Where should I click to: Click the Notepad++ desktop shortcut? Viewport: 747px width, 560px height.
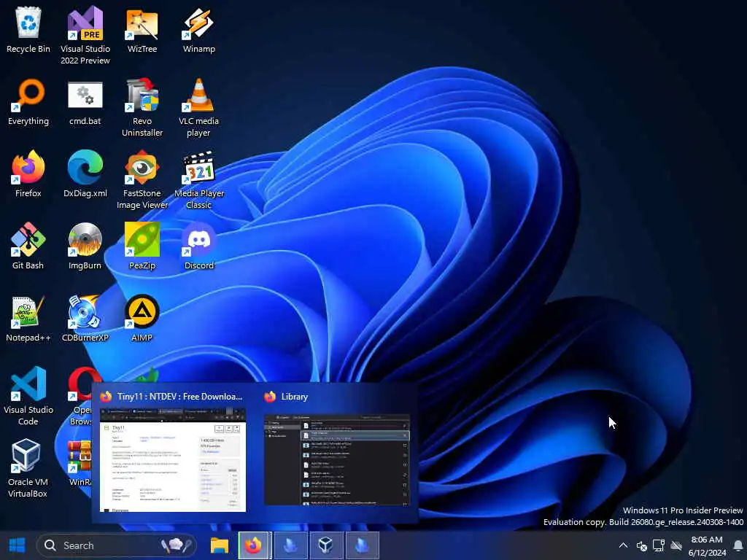28,319
